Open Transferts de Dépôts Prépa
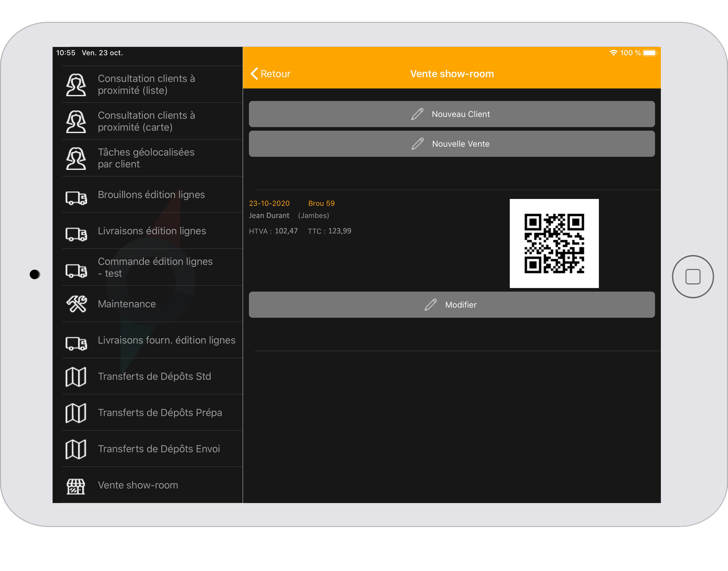This screenshot has height=571, width=728. tap(160, 413)
